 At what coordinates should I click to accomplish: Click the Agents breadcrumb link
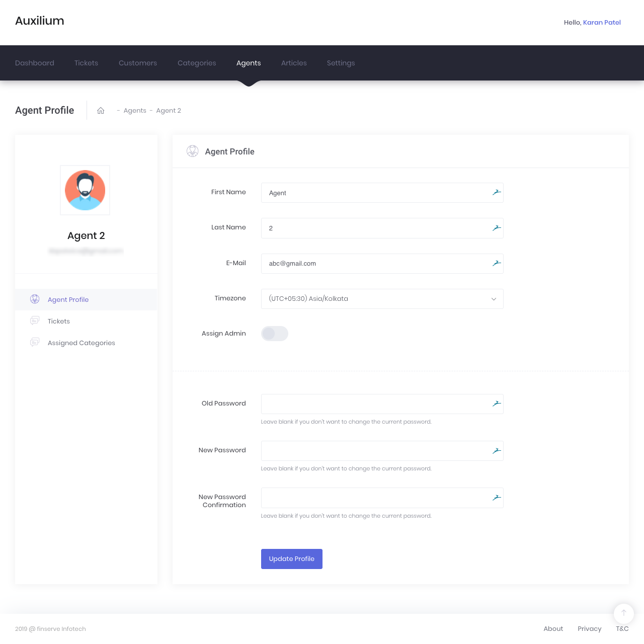pyautogui.click(x=135, y=111)
